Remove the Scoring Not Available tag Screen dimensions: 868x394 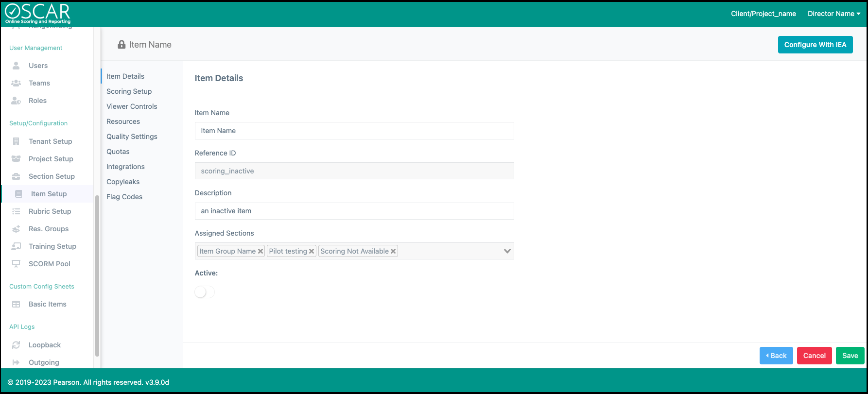point(393,251)
